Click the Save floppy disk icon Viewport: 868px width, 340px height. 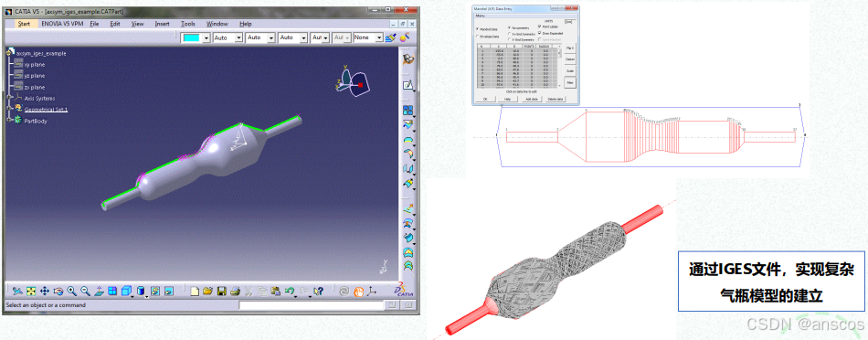tap(221, 291)
